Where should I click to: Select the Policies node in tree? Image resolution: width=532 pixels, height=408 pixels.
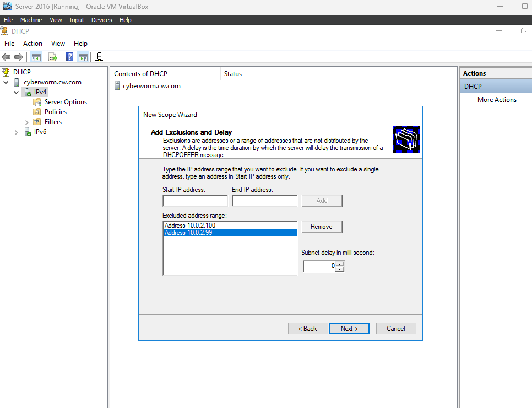tap(55, 112)
